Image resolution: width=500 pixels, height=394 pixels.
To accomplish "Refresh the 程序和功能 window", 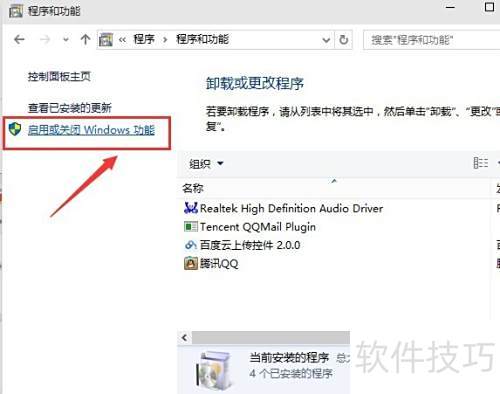I will point(343,40).
